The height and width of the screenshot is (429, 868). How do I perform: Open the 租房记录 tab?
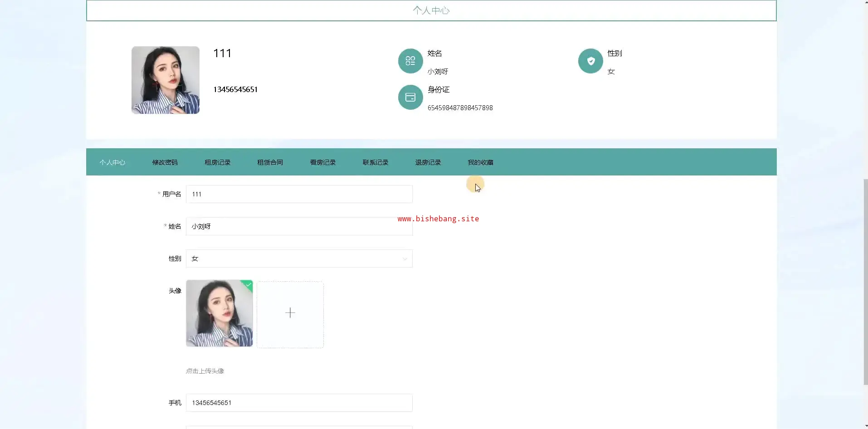pos(218,162)
